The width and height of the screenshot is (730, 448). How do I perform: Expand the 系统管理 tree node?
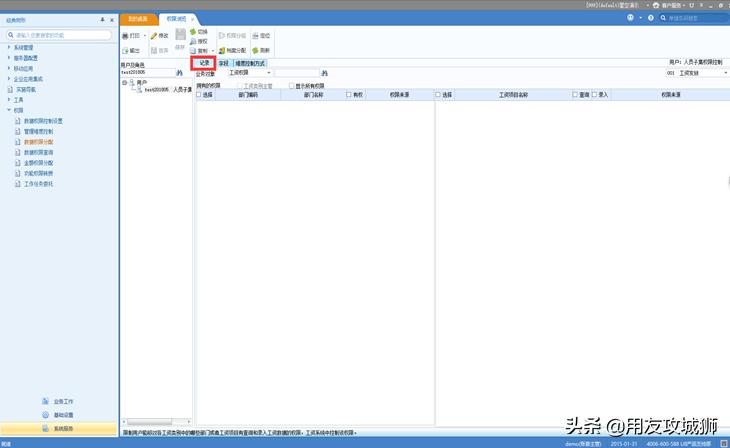[x=8, y=48]
